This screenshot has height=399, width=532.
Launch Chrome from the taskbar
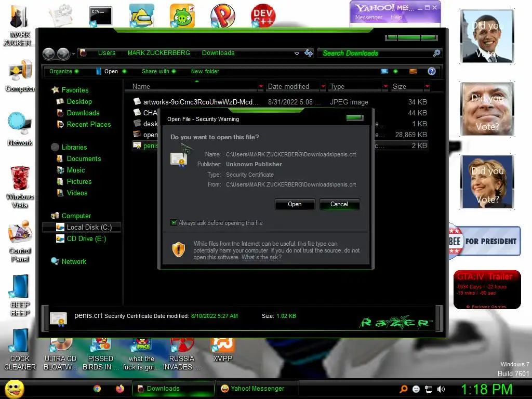click(x=97, y=389)
